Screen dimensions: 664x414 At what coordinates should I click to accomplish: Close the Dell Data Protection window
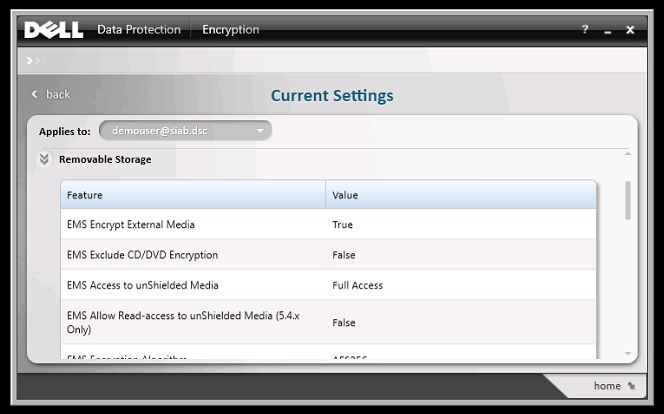coord(630,30)
